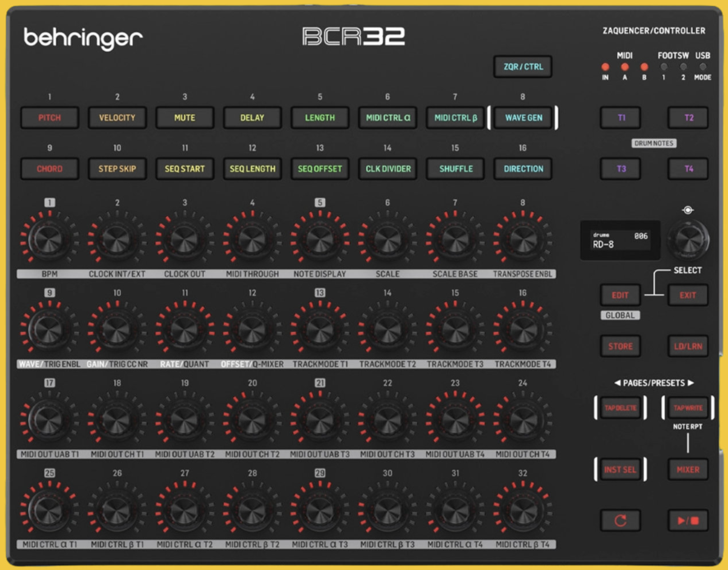Click the MIDI CTRL β T2 knob

tap(252, 510)
